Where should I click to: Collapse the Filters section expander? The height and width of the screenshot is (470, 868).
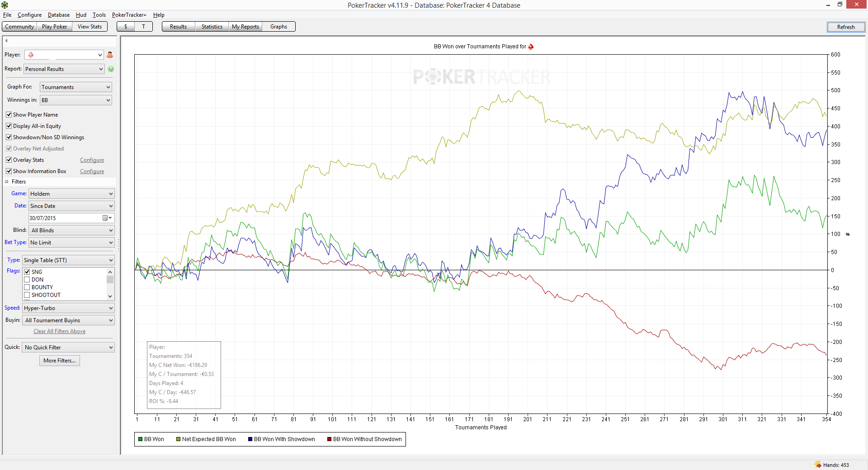point(7,182)
